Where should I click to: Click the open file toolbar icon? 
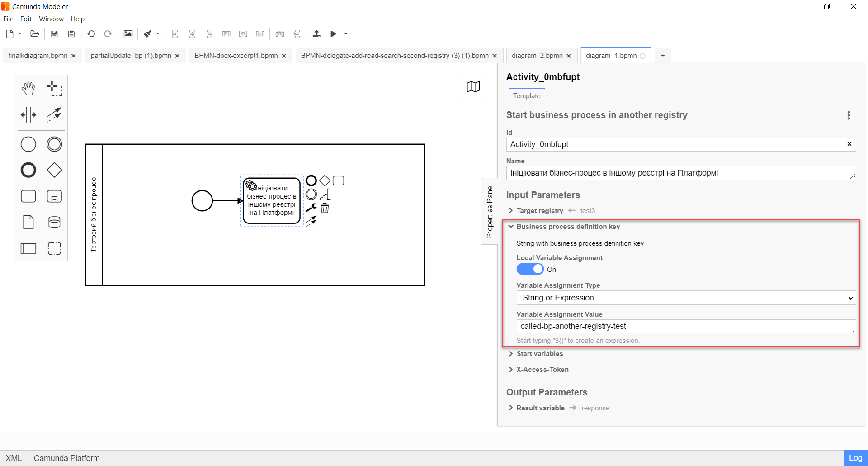(x=35, y=33)
